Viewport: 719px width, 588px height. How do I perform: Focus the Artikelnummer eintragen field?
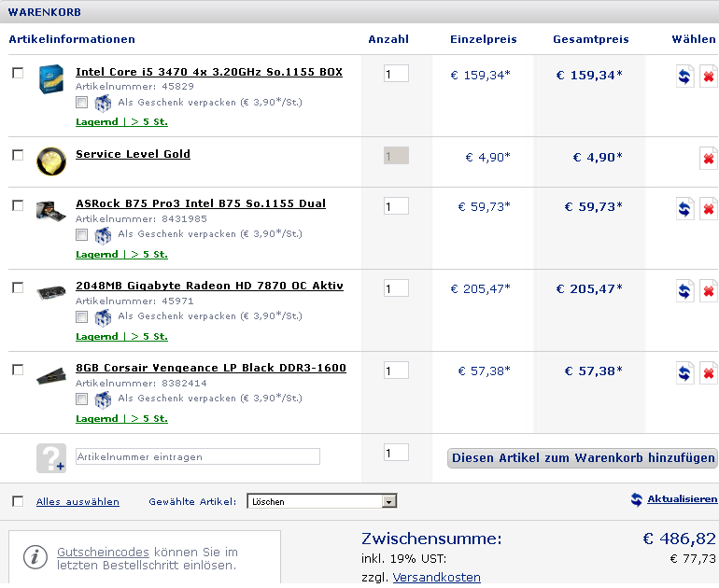point(198,456)
